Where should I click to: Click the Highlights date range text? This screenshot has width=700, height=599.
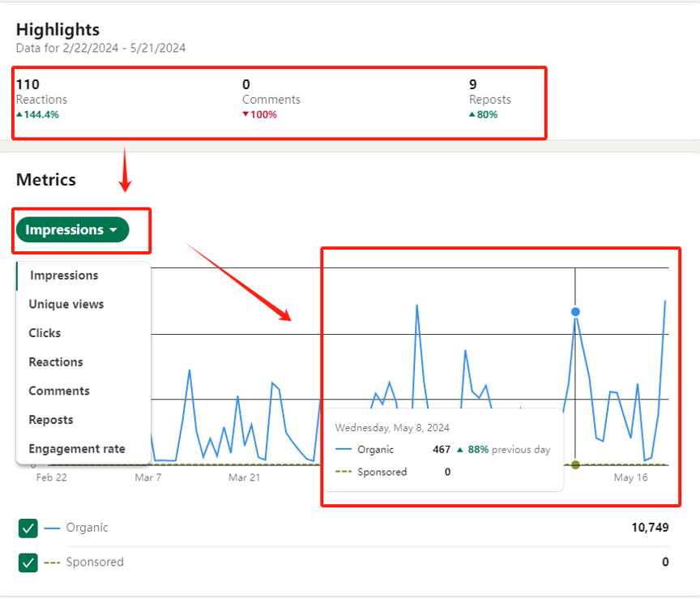click(x=101, y=49)
